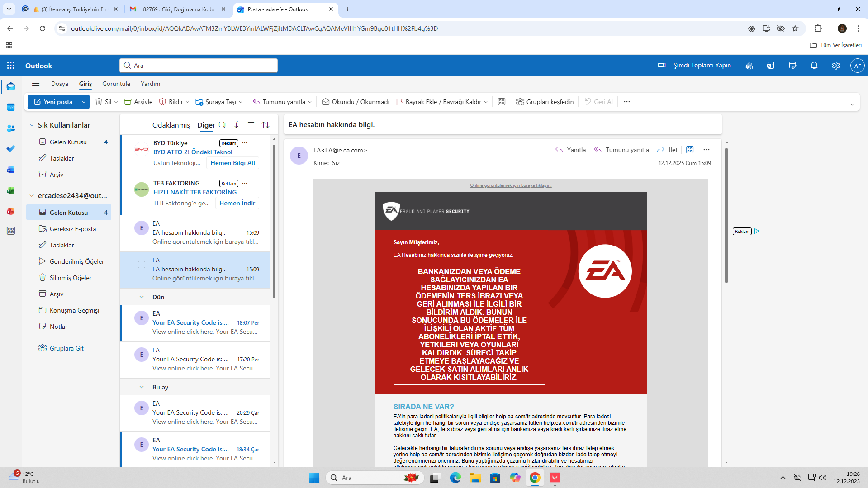Open the message list filter icon
The image size is (868, 488).
[x=251, y=125]
